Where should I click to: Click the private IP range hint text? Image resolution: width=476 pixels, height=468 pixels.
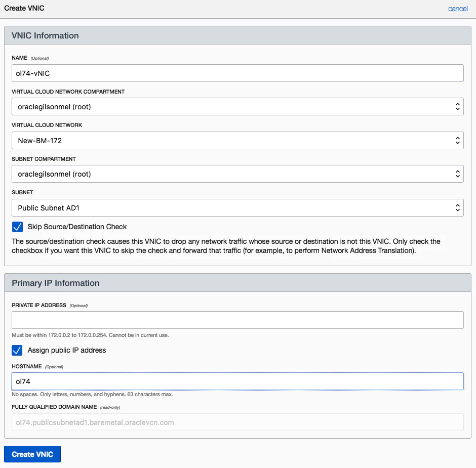point(90,335)
